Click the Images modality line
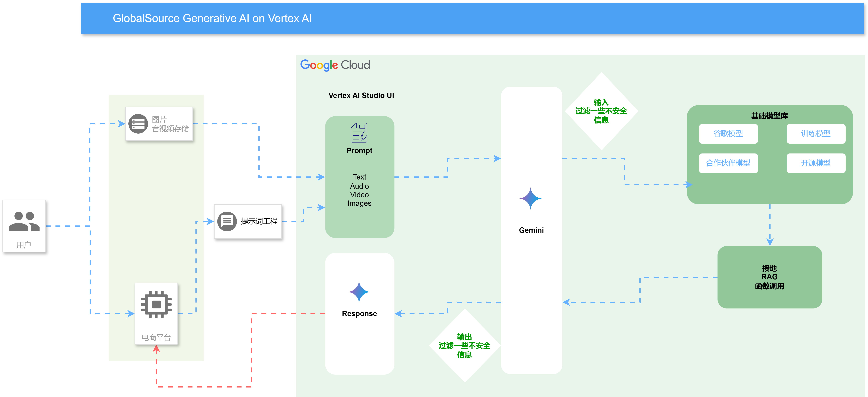The height and width of the screenshot is (397, 868). pos(359,203)
